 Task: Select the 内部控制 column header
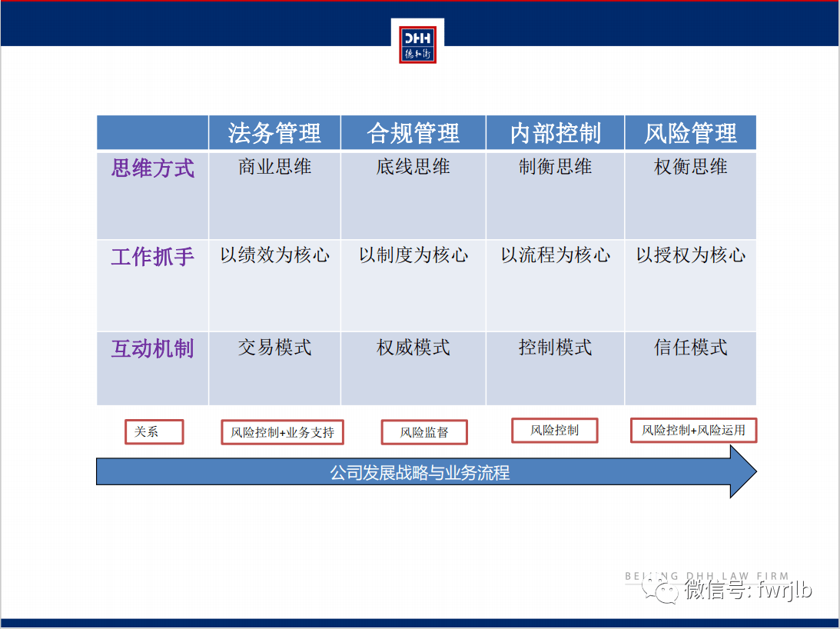(x=555, y=132)
